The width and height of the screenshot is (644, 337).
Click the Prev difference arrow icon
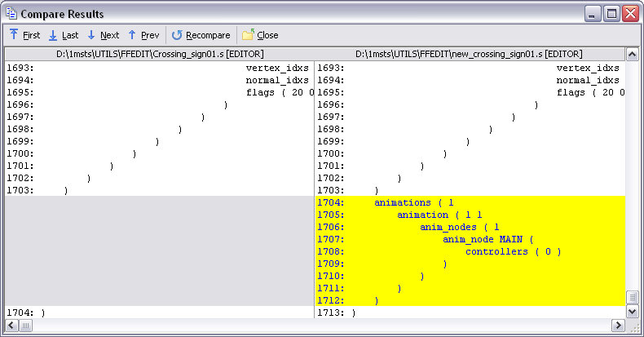coord(132,35)
